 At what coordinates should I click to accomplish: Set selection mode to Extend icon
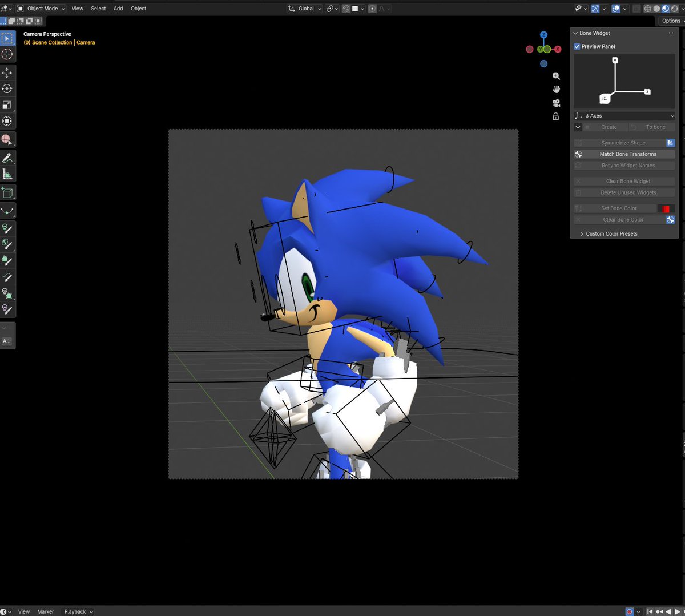(x=12, y=21)
